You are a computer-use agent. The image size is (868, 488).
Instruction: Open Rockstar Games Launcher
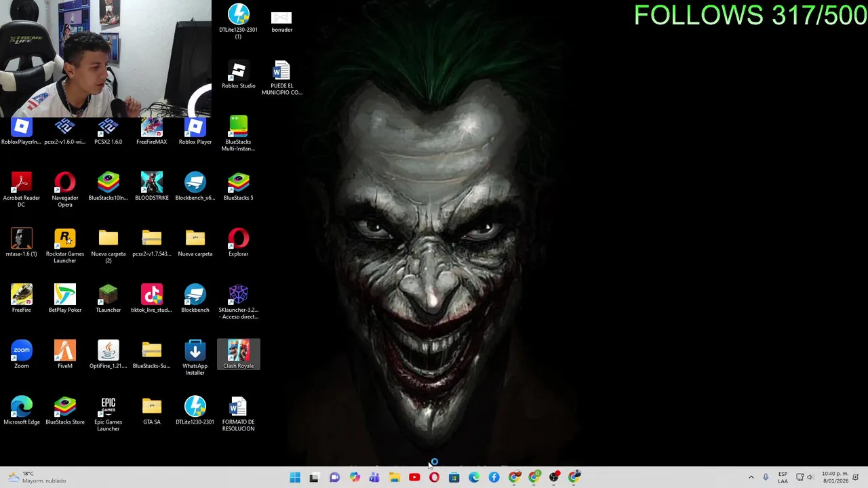[x=65, y=247]
